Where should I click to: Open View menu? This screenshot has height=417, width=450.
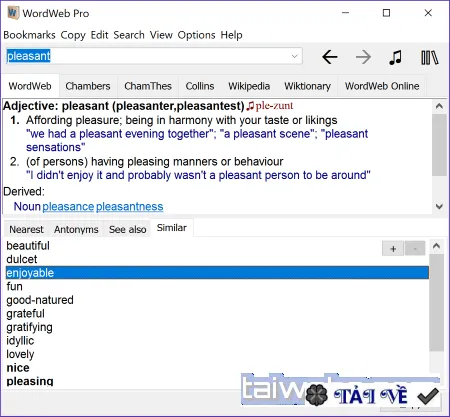161,35
